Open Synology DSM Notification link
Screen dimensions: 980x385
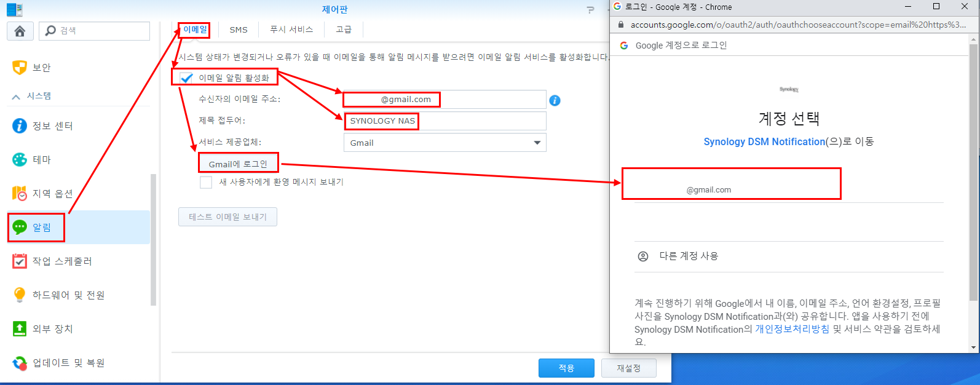pyautogui.click(x=764, y=141)
